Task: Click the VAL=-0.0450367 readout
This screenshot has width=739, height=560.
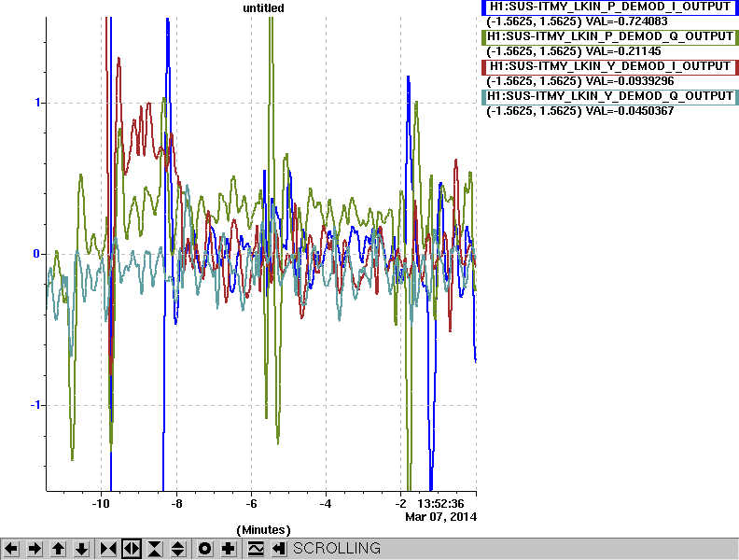Action: click(630, 110)
